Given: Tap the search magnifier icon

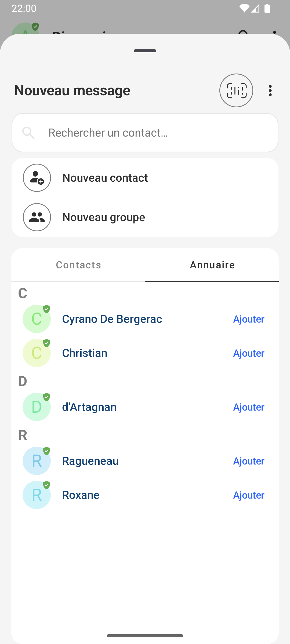Looking at the screenshot, I should tap(28, 133).
